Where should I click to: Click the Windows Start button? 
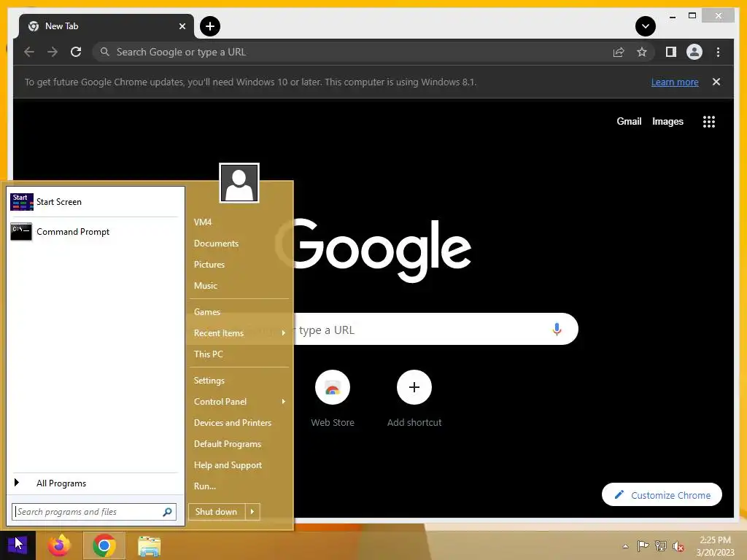point(18,545)
